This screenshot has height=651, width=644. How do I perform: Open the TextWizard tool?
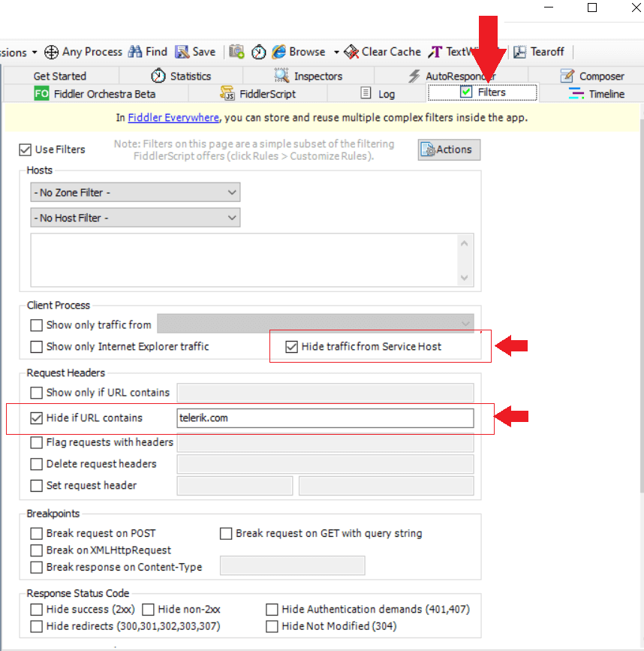436,52
